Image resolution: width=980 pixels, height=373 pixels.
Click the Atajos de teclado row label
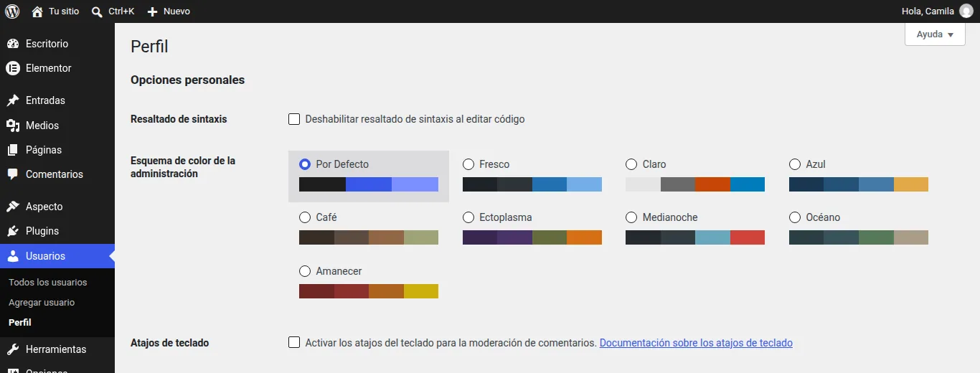(x=170, y=343)
